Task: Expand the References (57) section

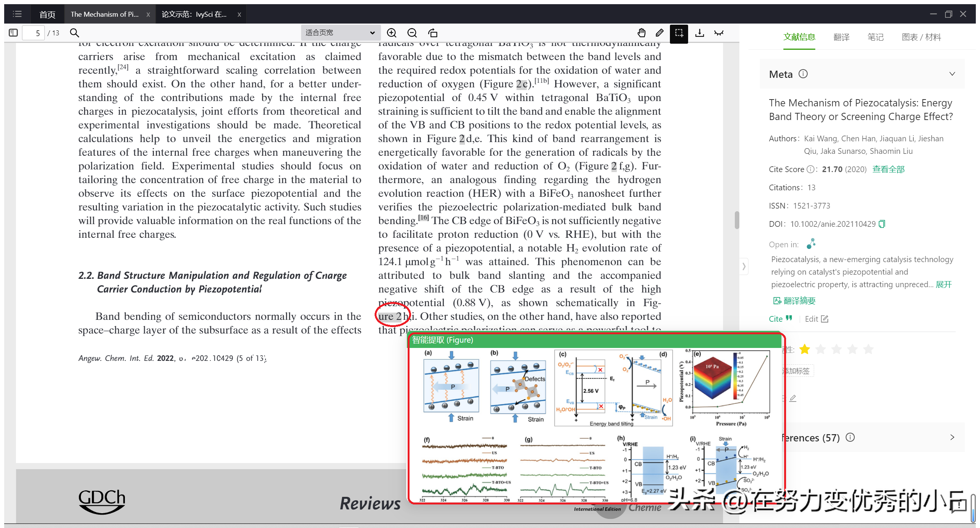Action: pos(952,437)
